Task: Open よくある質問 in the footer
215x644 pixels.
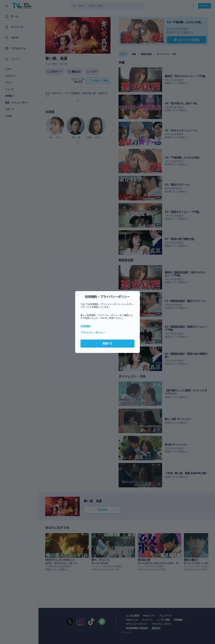Action: click(132, 616)
